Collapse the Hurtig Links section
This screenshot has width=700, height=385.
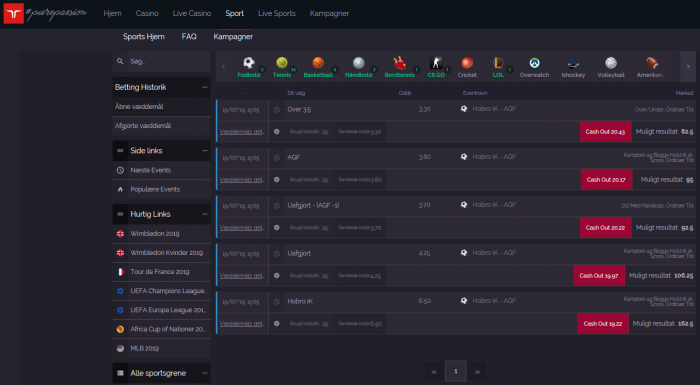(x=205, y=214)
